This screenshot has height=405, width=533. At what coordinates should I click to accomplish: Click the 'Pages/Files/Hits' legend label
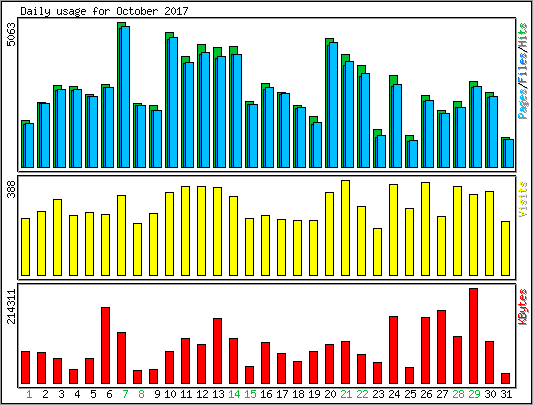point(523,71)
